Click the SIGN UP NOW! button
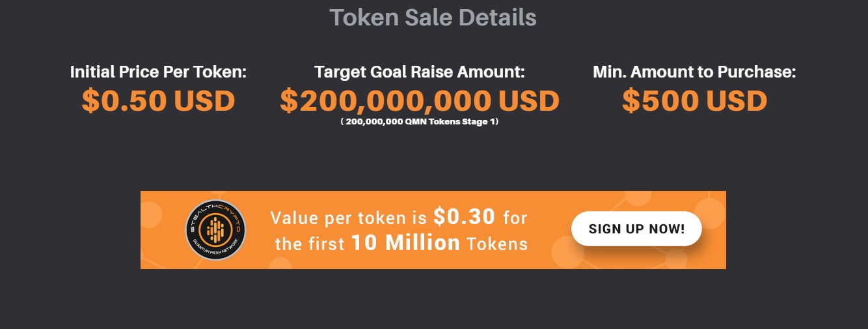This screenshot has height=329, width=868. [x=636, y=229]
